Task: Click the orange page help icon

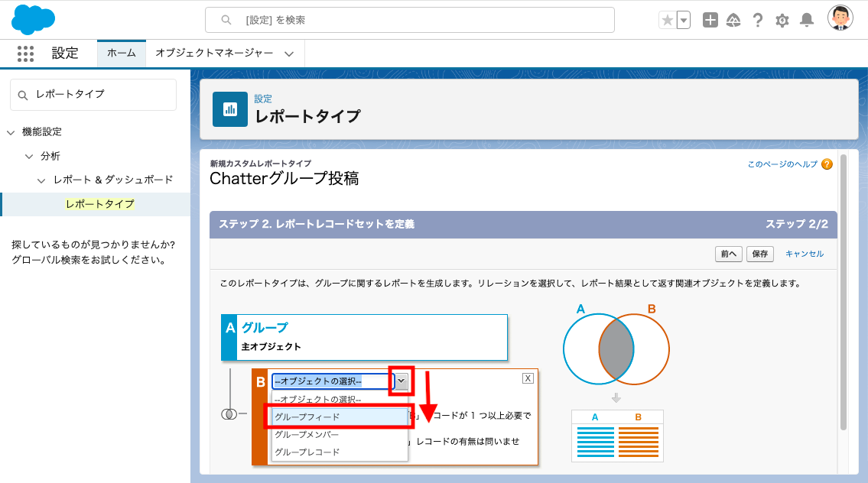Action: [827, 164]
